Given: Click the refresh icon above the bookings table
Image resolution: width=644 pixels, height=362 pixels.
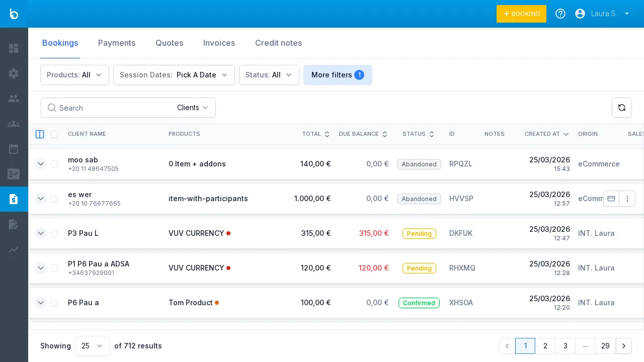Looking at the screenshot, I should tap(622, 108).
